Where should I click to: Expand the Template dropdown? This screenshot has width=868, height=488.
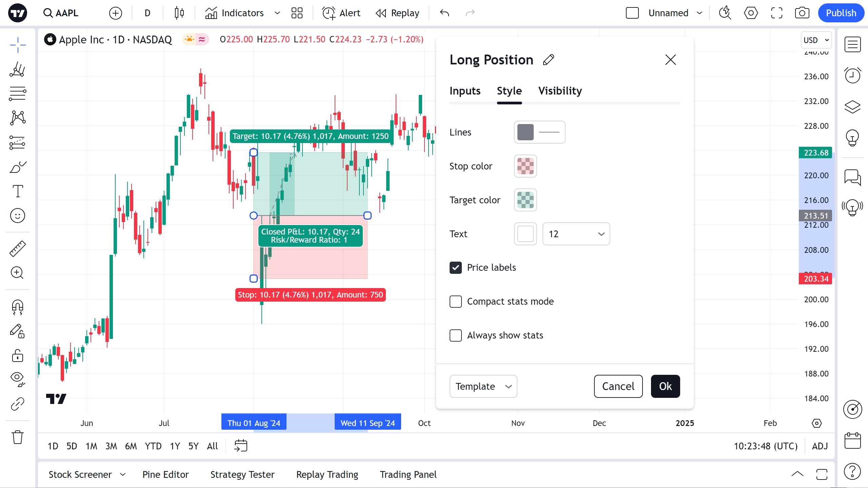pyautogui.click(x=483, y=386)
